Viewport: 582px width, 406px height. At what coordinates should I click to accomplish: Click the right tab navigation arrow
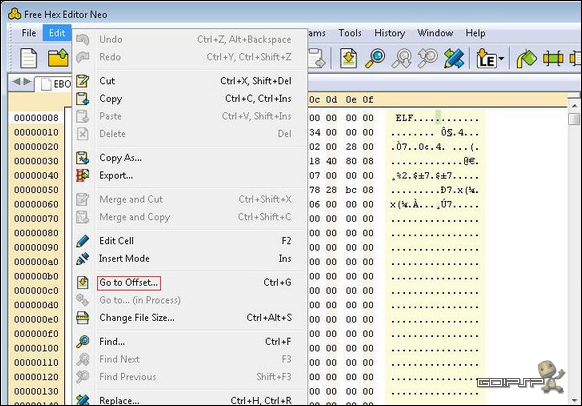(x=27, y=82)
